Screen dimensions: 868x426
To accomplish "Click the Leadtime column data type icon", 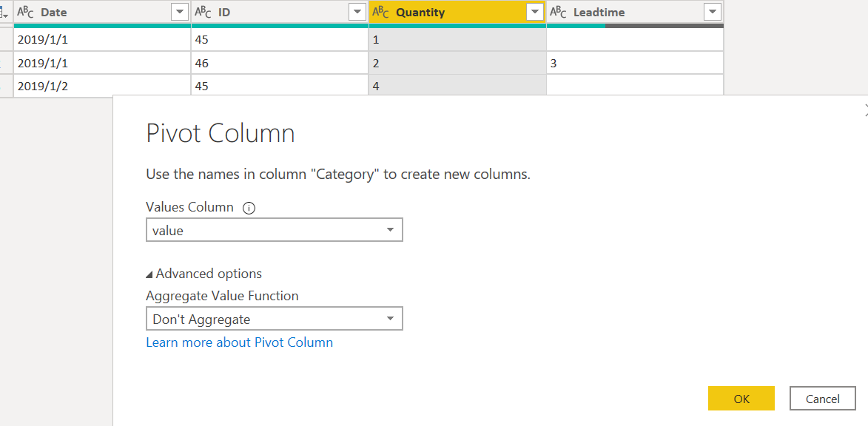I will click(x=559, y=12).
